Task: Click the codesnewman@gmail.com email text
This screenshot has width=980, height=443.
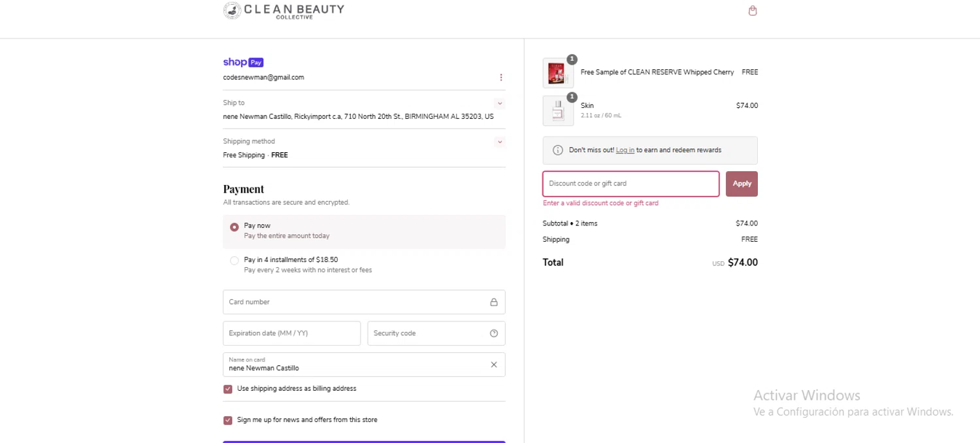Action: tap(263, 77)
